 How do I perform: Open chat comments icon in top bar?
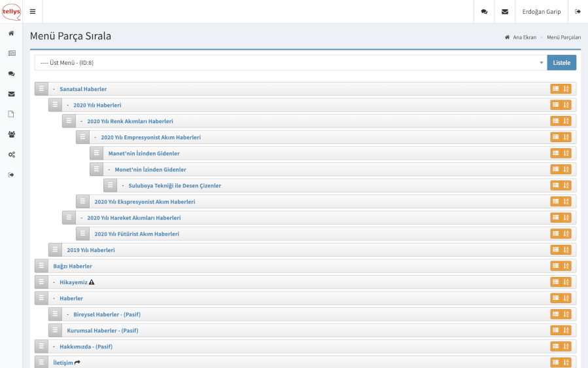point(484,12)
